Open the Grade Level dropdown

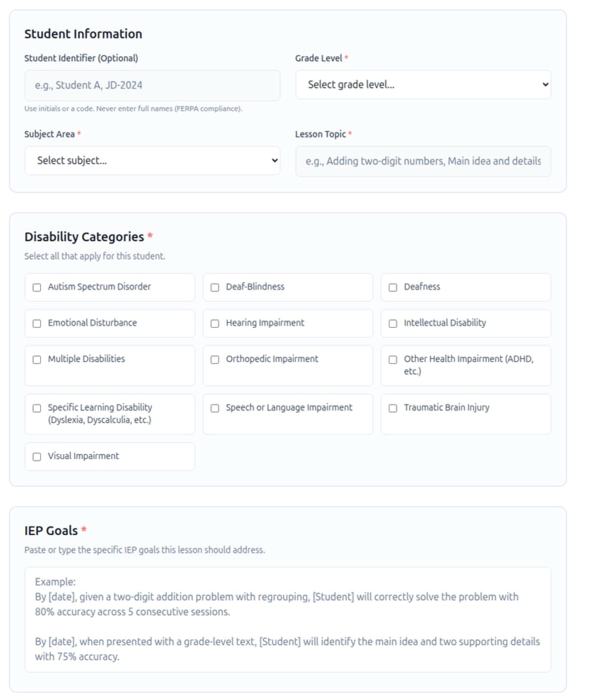(423, 85)
